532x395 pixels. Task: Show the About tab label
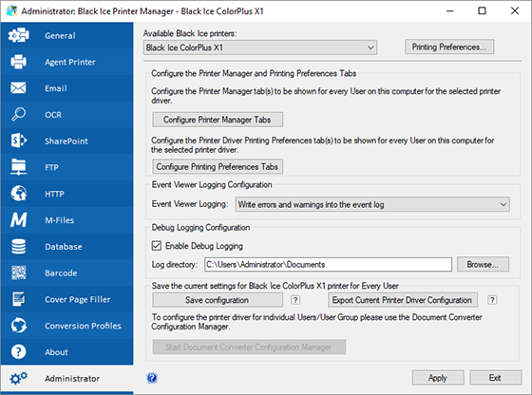coord(56,352)
